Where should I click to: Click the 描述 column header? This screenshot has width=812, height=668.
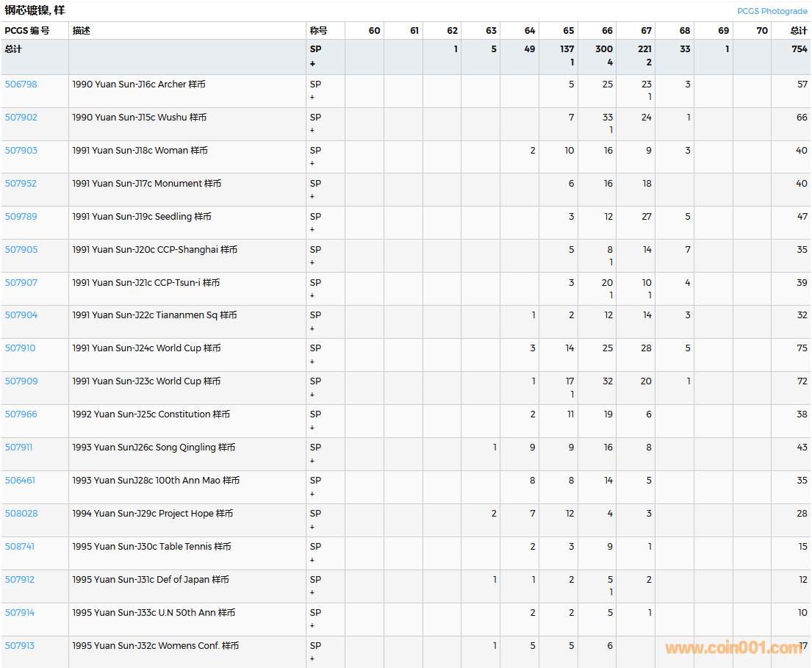[81, 31]
